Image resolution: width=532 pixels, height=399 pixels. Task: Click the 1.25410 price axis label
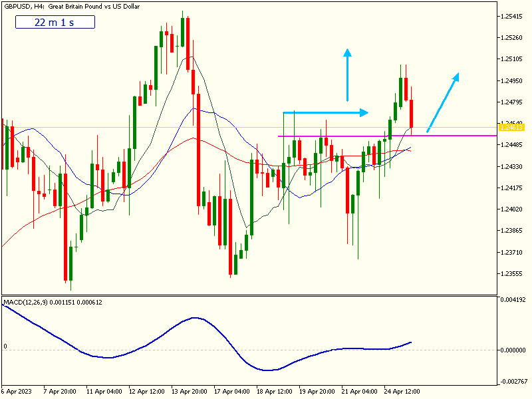tap(513, 16)
